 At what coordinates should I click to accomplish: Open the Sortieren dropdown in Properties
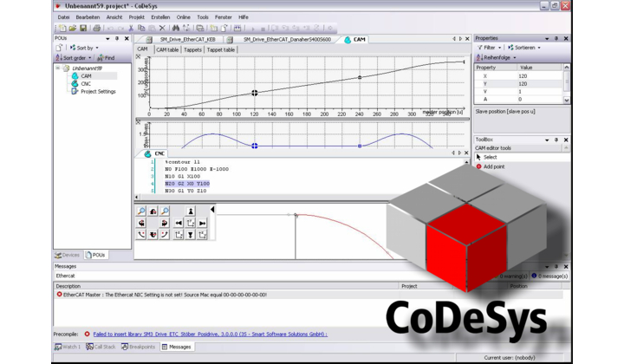point(524,48)
